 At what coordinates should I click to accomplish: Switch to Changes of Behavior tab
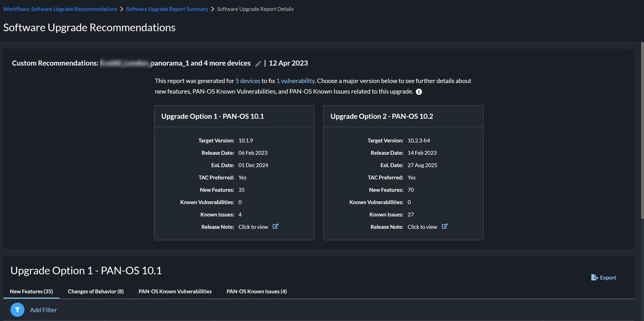[x=95, y=291]
